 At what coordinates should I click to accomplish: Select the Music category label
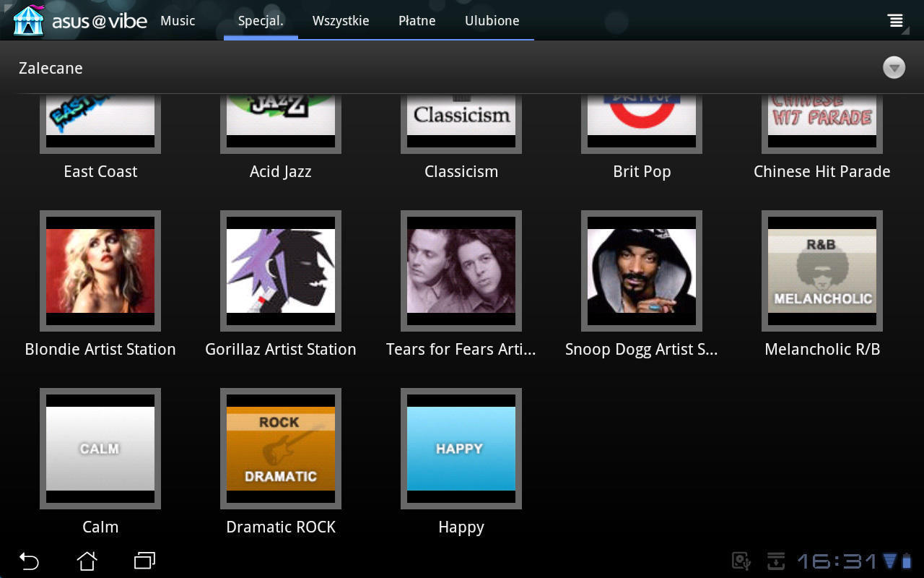click(x=178, y=21)
